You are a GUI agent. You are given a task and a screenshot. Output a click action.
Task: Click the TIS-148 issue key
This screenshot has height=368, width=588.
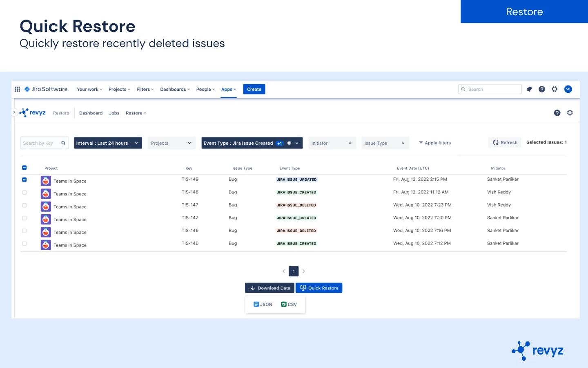[x=190, y=192]
